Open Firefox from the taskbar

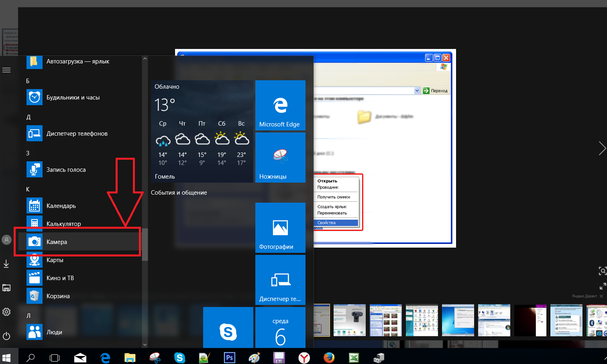click(x=329, y=357)
